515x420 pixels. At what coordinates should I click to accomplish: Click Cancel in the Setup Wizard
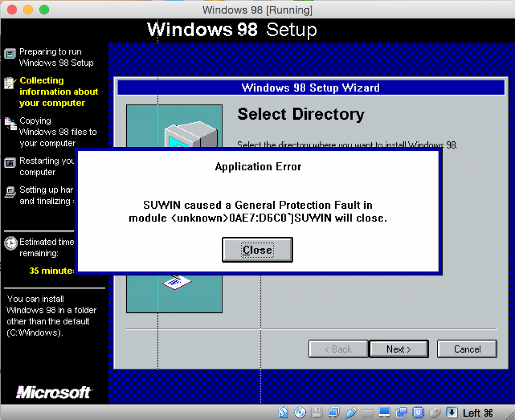[x=467, y=349]
